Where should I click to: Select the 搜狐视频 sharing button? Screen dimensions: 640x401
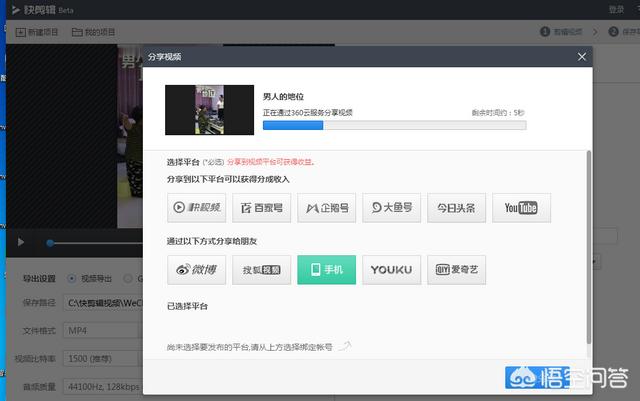(262, 270)
